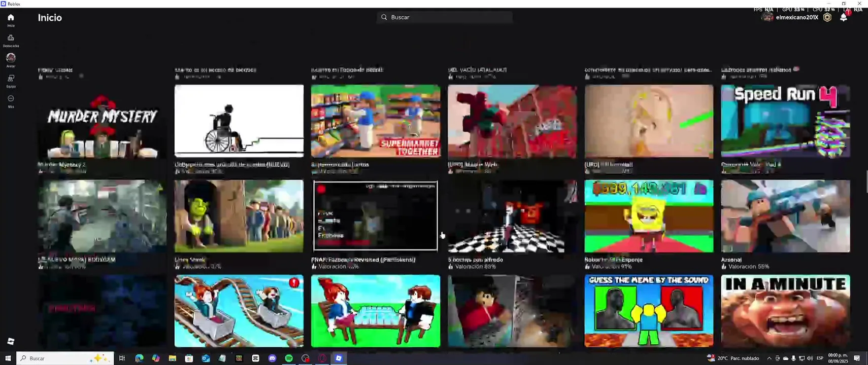Image resolution: width=868 pixels, height=365 pixels.
Task: Open the FNAF Fazbear's Revisited thumbnail
Action: click(376, 216)
